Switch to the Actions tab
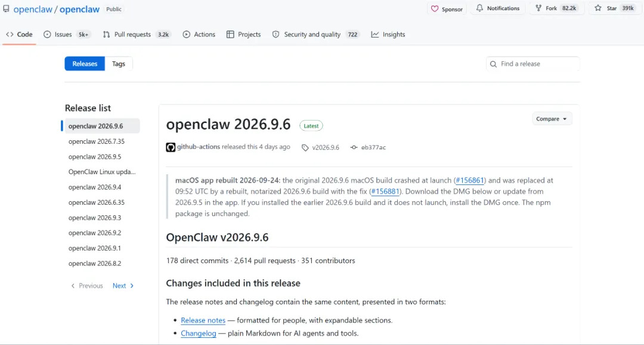644x345 pixels. (199, 35)
